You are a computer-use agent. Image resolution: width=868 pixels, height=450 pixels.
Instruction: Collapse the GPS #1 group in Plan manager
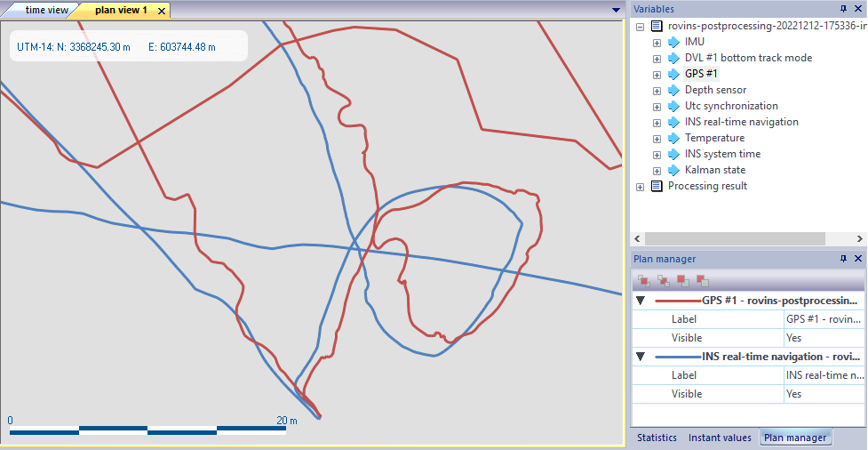pos(641,301)
